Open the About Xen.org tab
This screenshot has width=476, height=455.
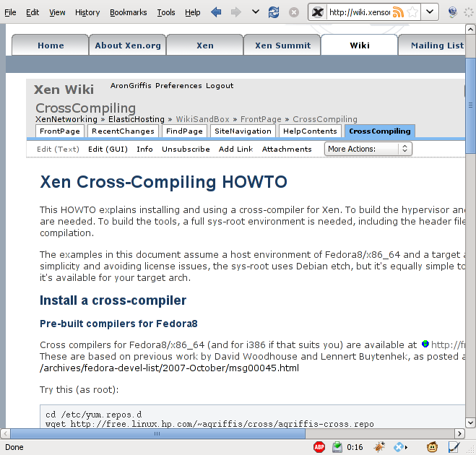[x=128, y=45]
